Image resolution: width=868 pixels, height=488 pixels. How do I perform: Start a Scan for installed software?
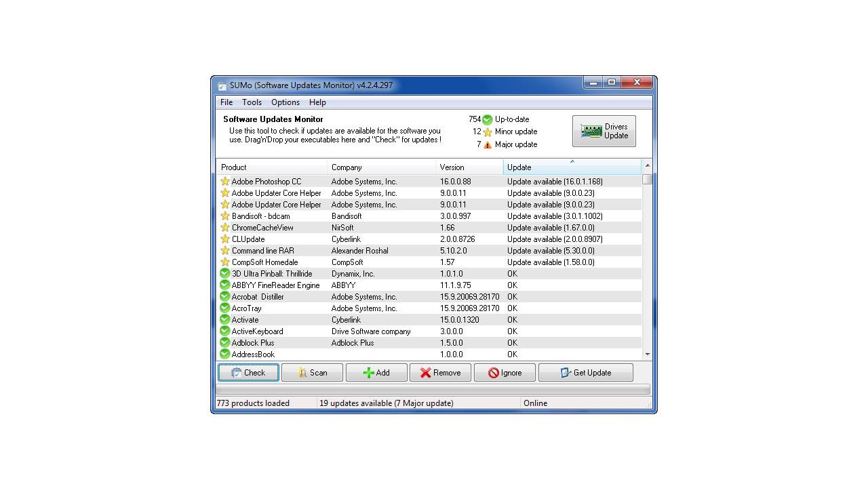312,373
